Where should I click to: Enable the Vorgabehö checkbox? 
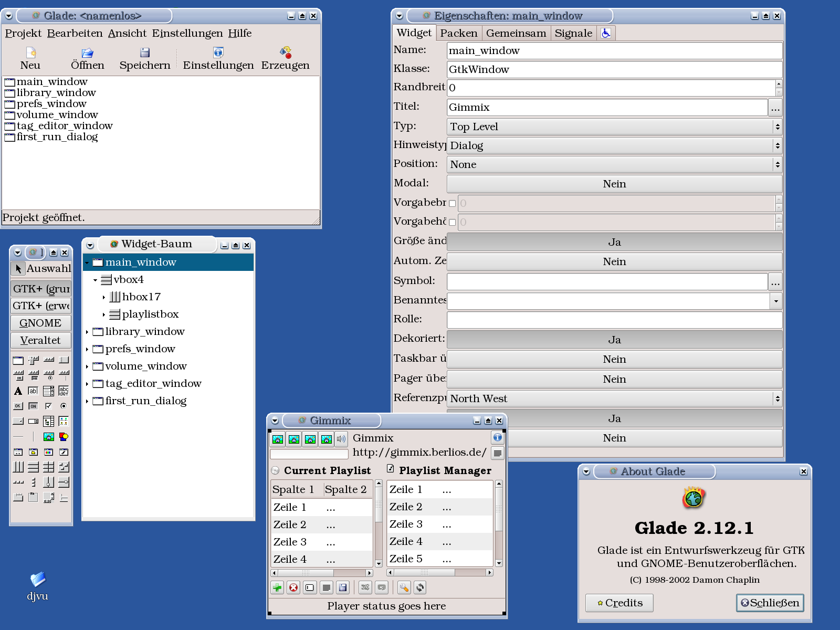tap(453, 223)
